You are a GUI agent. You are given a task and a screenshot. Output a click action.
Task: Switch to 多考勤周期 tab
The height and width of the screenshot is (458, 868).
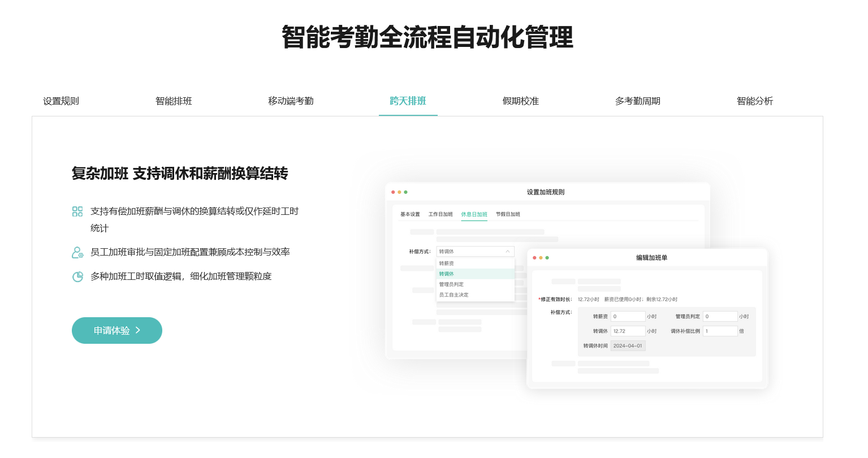click(x=638, y=101)
